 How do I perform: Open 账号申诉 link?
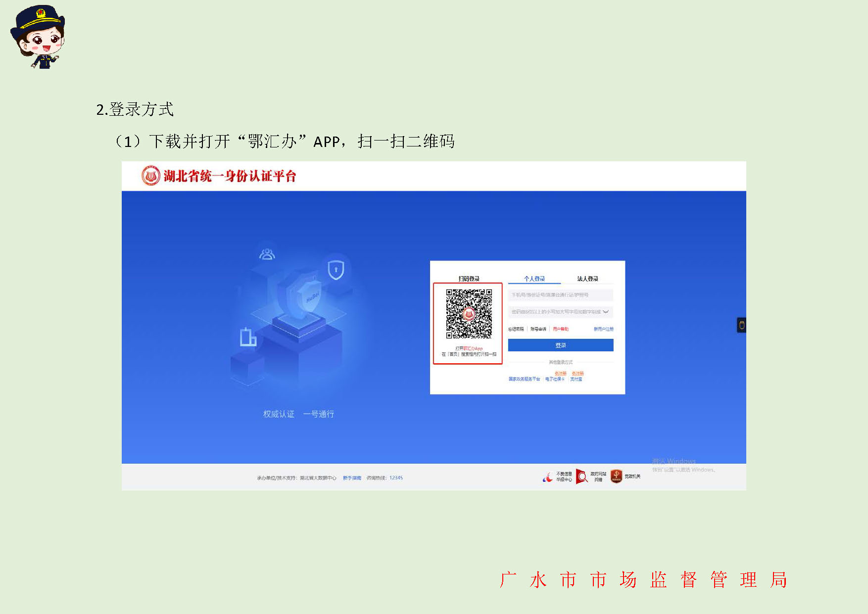[538, 329]
